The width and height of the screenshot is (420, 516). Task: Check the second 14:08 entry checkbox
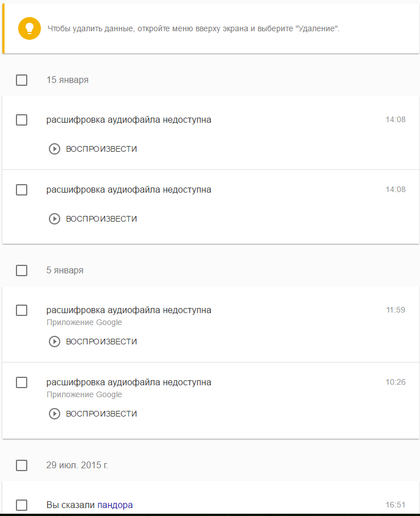click(x=22, y=190)
